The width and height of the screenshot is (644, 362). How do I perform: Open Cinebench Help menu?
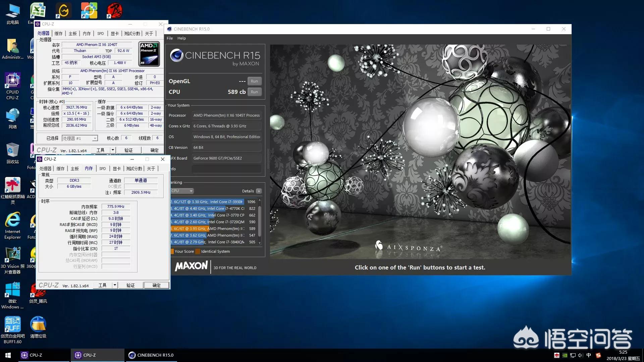[181, 38]
